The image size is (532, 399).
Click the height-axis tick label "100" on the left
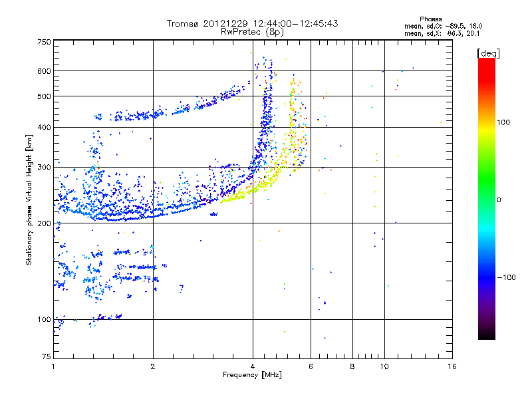pyautogui.click(x=44, y=319)
